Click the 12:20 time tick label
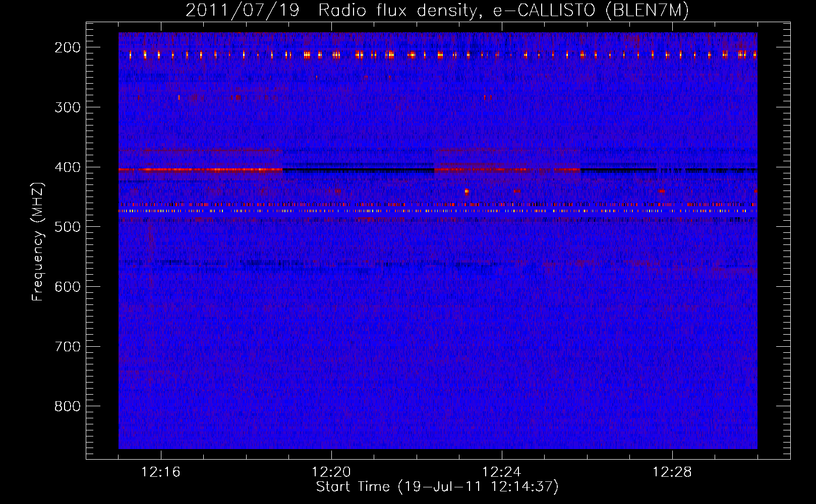 pyautogui.click(x=331, y=472)
